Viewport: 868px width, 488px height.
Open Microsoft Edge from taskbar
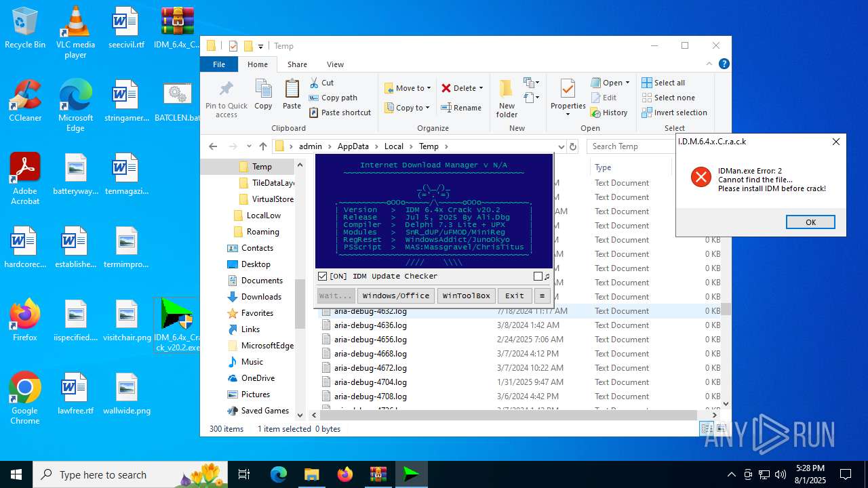(x=279, y=474)
